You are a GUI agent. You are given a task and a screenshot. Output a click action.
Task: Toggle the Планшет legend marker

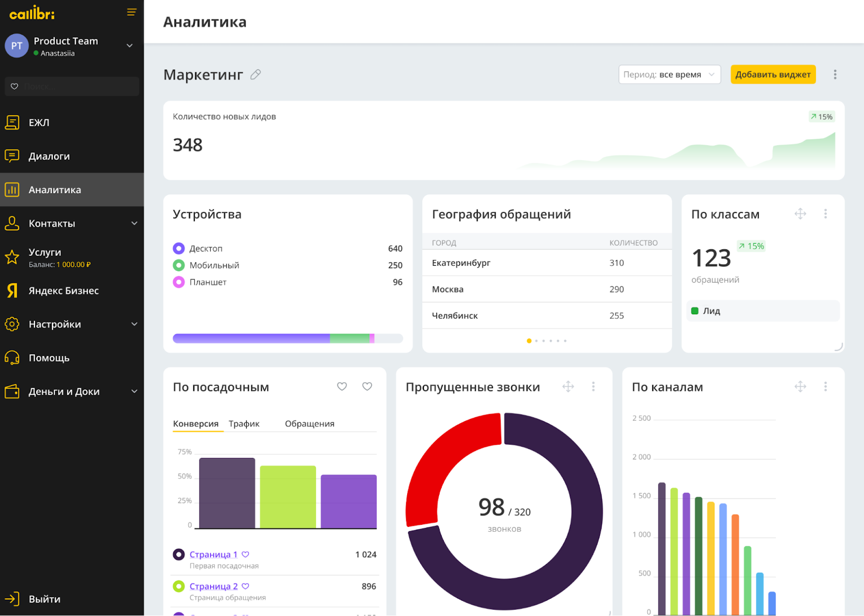click(179, 282)
